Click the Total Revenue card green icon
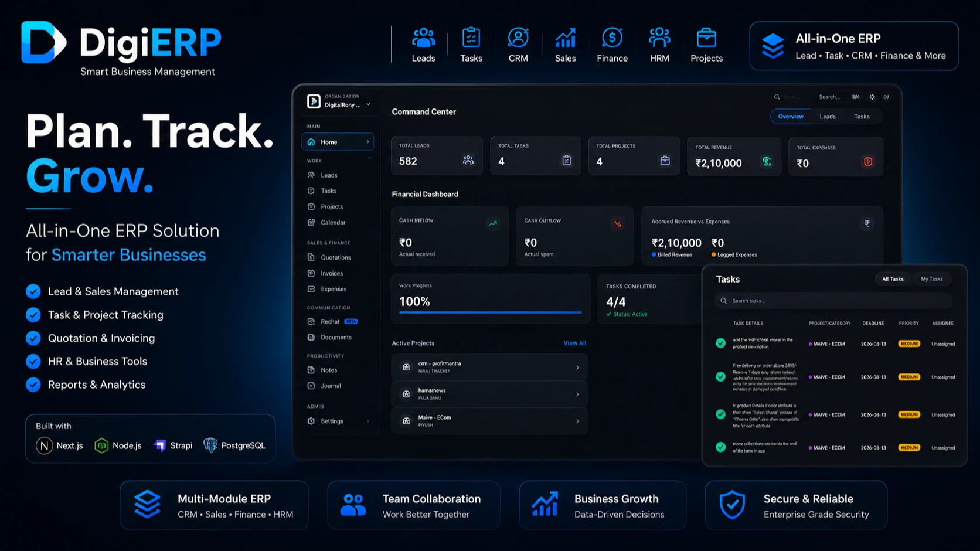Viewport: 980px width, 551px height. 767,161
